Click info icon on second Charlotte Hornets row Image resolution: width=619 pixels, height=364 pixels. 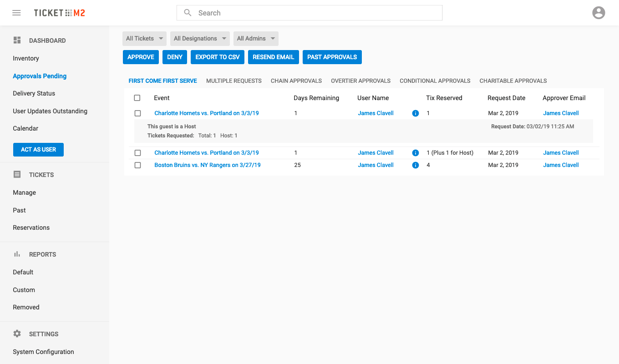[x=415, y=153]
